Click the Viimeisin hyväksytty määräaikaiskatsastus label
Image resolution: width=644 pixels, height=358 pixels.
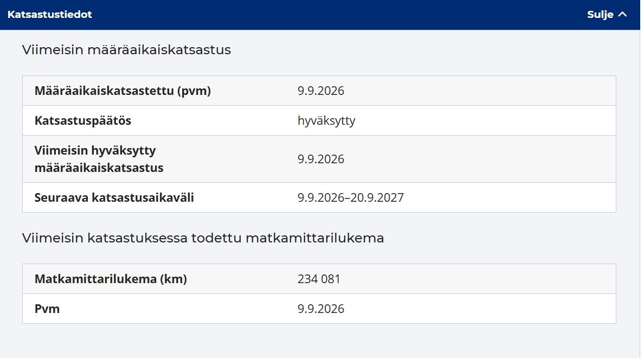point(99,159)
